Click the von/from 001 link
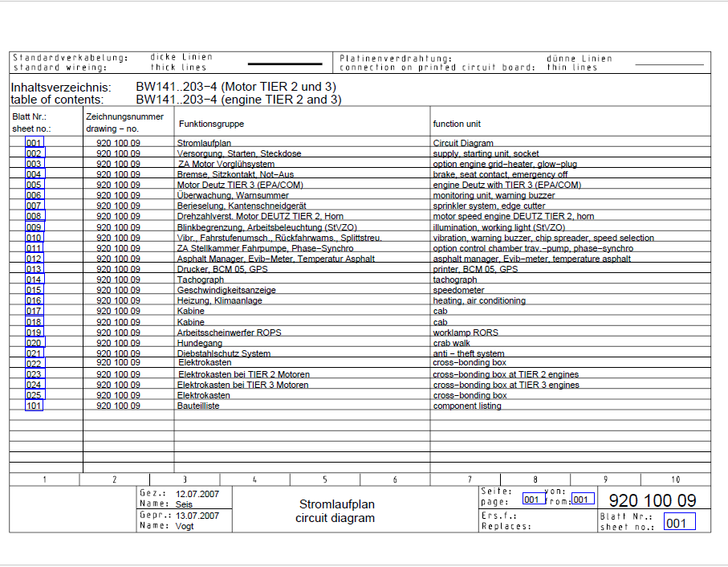 [583, 498]
